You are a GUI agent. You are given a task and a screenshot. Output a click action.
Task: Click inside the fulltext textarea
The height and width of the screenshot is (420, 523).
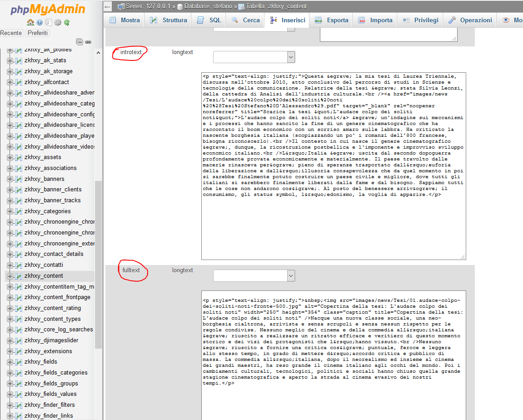click(x=334, y=355)
